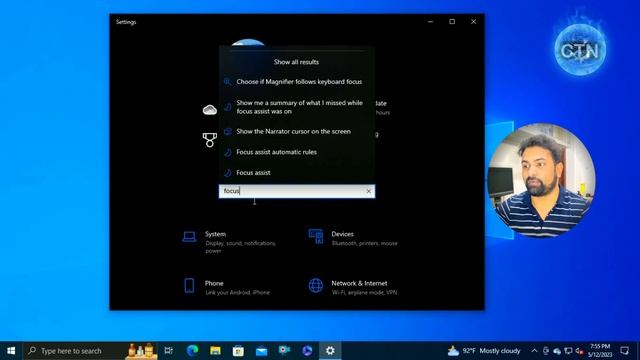The image size is (640, 360).
Task: Open the Focus assist search result
Action: click(x=297, y=173)
